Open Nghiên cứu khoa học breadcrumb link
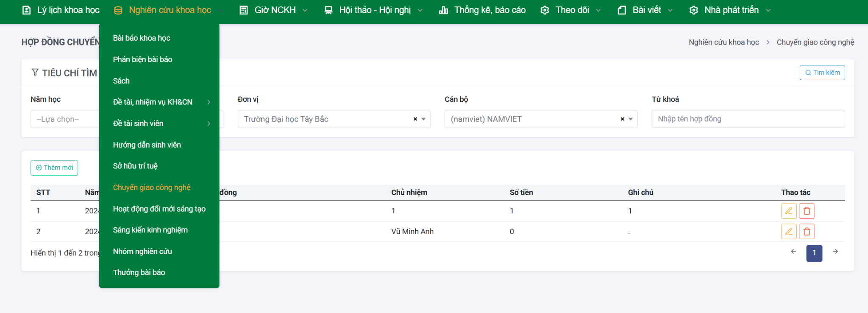This screenshot has width=868, height=313. pyautogui.click(x=723, y=42)
